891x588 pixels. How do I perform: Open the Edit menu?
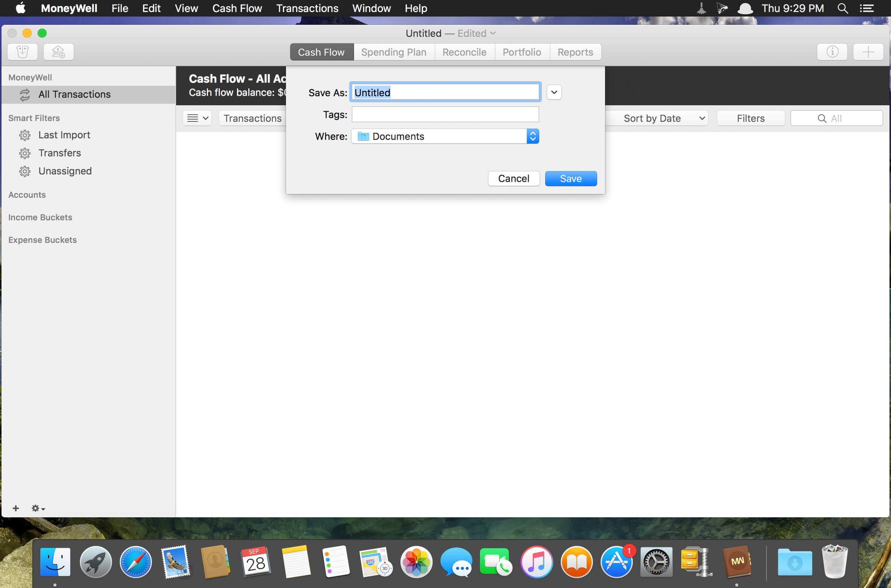[151, 8]
